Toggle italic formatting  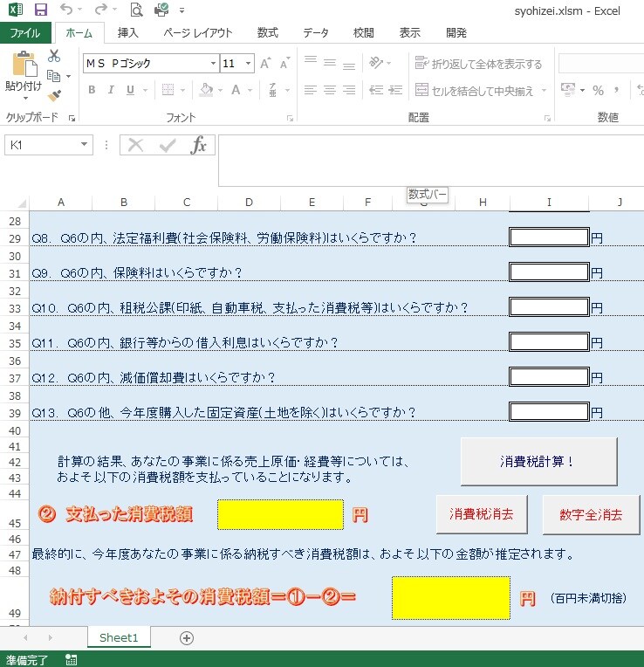pos(111,90)
